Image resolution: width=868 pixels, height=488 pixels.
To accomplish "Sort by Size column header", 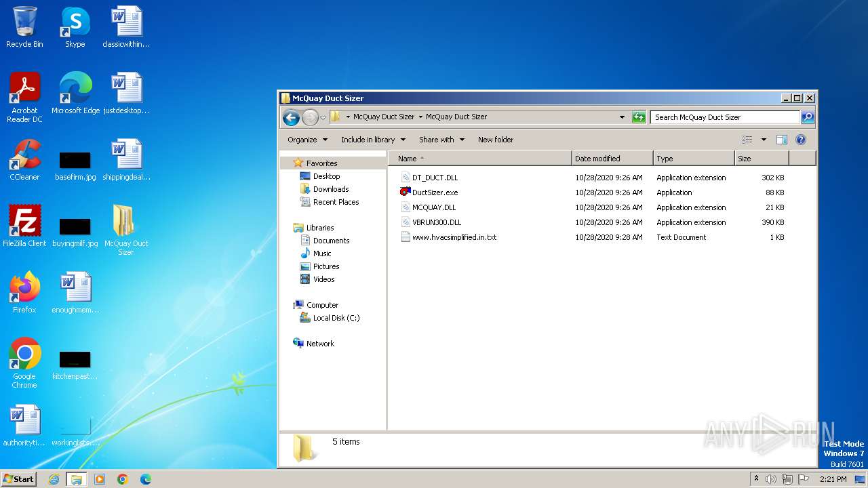I will [762, 159].
